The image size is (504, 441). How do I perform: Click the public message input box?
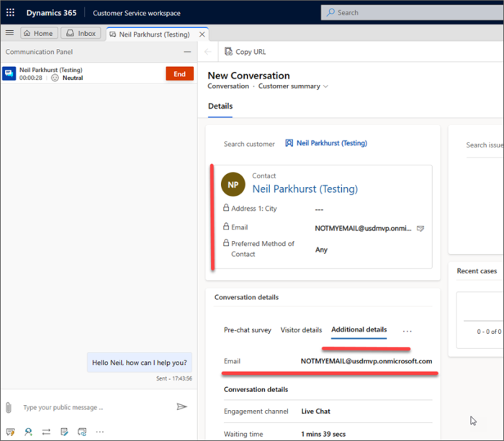coord(96,407)
